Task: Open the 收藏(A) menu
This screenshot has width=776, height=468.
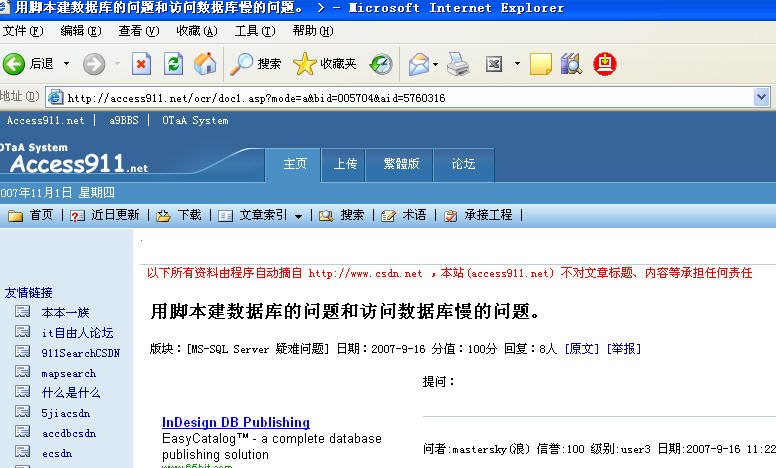Action: click(x=197, y=31)
